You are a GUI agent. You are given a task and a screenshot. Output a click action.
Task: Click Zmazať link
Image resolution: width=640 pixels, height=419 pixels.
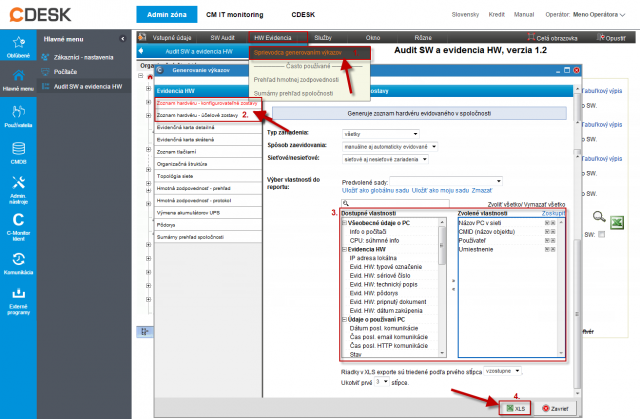[482, 191]
